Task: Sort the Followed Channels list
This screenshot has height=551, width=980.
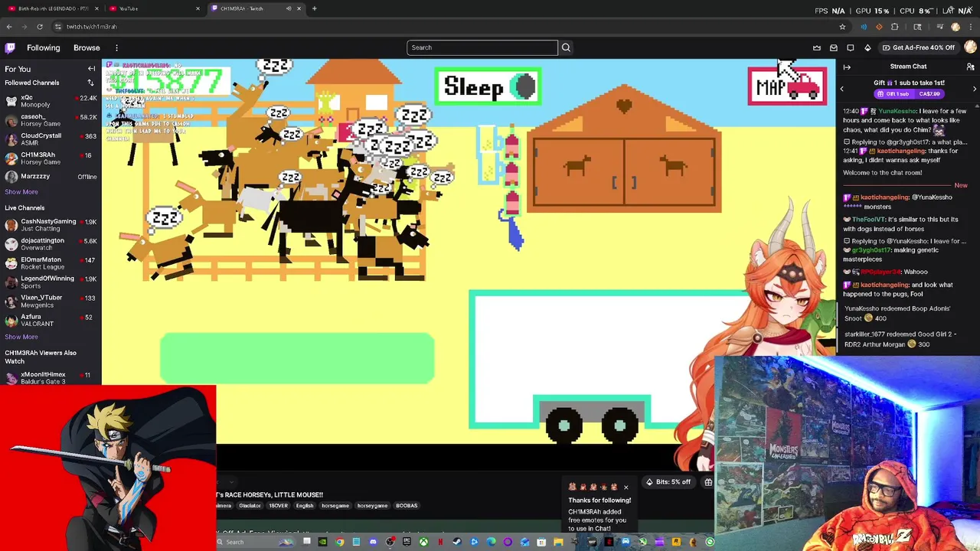Action: pos(90,83)
